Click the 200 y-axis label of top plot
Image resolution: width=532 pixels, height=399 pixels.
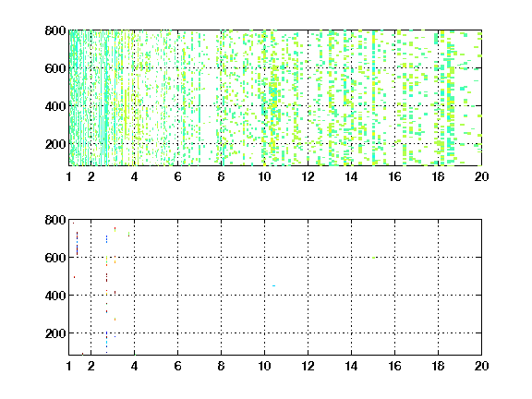point(55,144)
